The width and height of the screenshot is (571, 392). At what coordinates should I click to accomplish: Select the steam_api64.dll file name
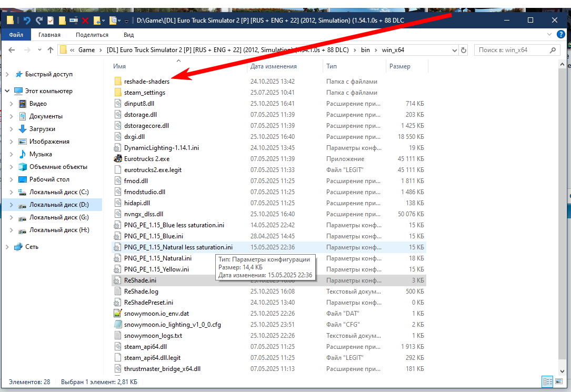(x=145, y=347)
